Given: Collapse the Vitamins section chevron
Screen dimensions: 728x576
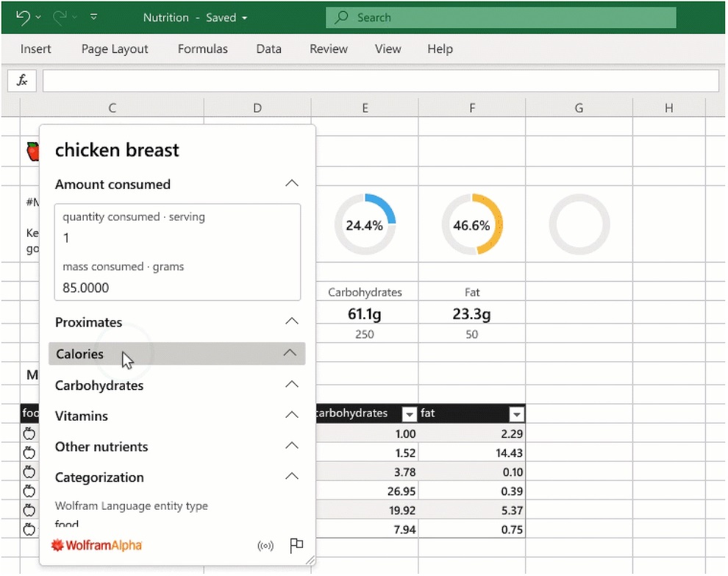Looking at the screenshot, I should click(292, 415).
